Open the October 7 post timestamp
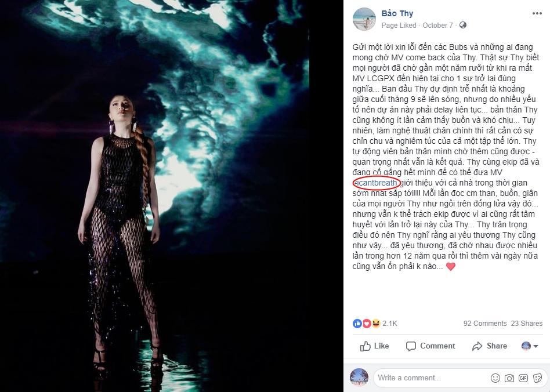 437,26
